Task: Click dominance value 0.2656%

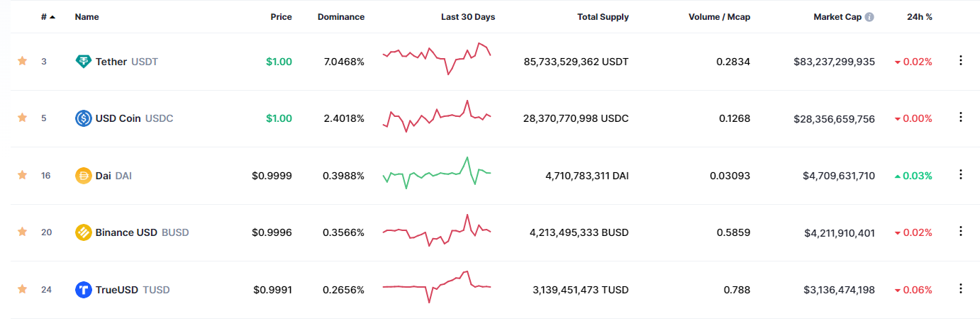Action: point(344,289)
